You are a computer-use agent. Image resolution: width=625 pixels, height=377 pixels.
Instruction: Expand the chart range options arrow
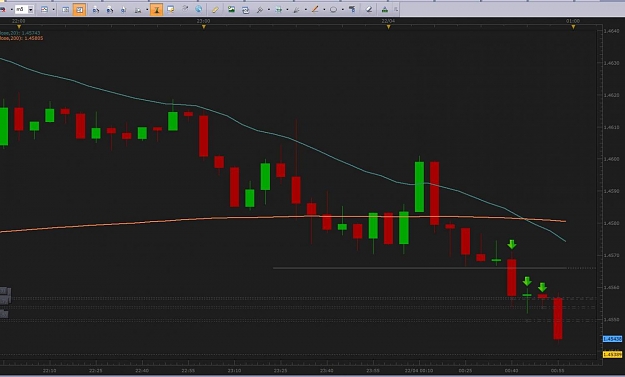pyautogui.click(x=147, y=10)
